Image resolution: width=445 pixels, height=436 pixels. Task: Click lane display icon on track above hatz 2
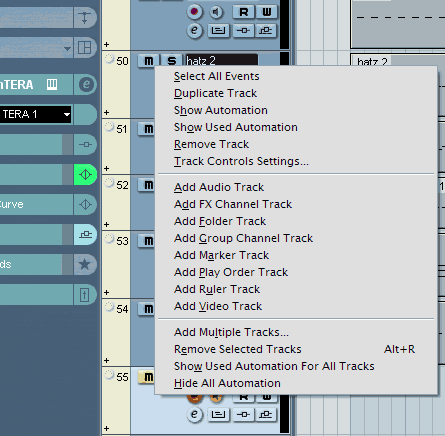(218, 31)
